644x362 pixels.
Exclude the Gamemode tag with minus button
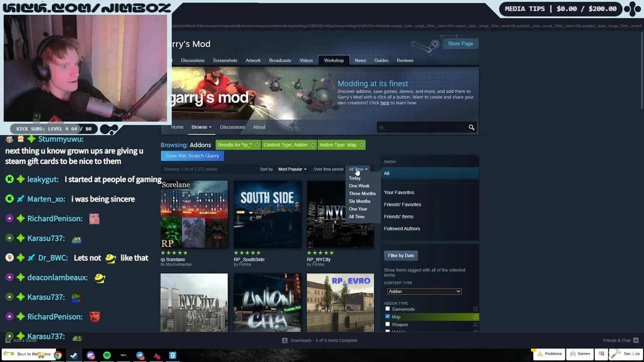[x=475, y=309]
